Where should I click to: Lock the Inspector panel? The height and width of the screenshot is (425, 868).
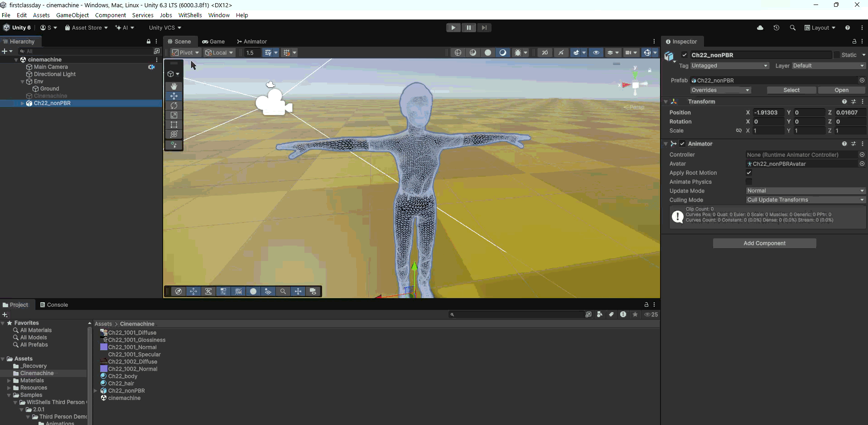click(x=854, y=41)
